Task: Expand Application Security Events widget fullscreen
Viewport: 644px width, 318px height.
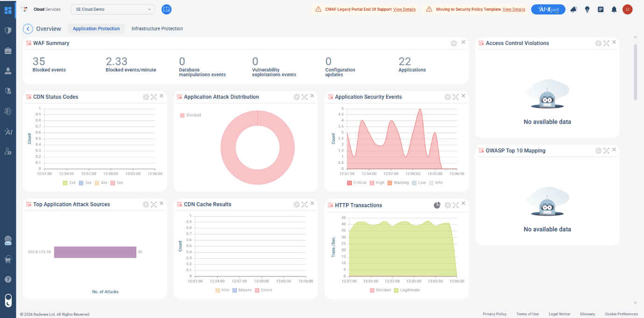Action: click(456, 97)
